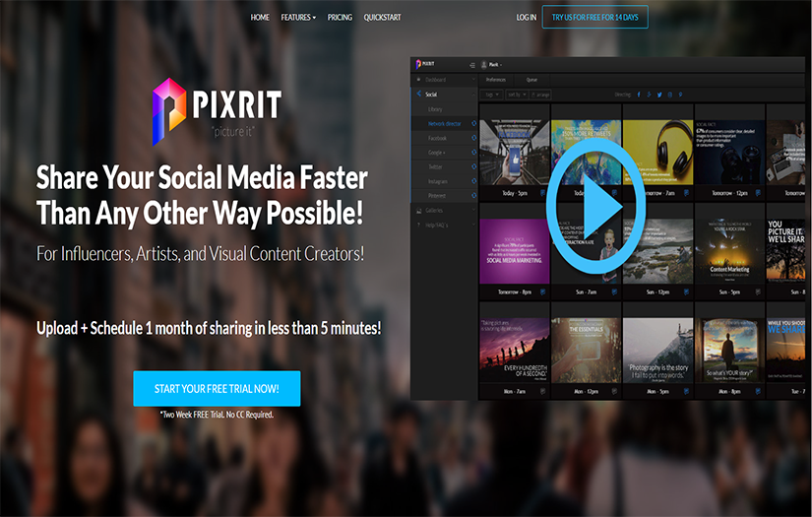812x517 pixels.
Task: Click the Every Hundredth of a Second thumbnail
Action: coord(514,351)
